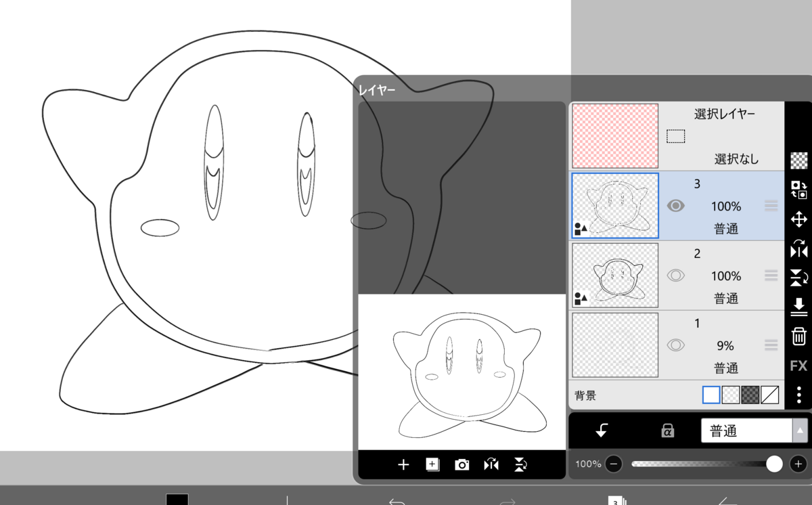The height and width of the screenshot is (505, 812).
Task: Tap the reorder handle of layer 2
Action: pos(771,276)
